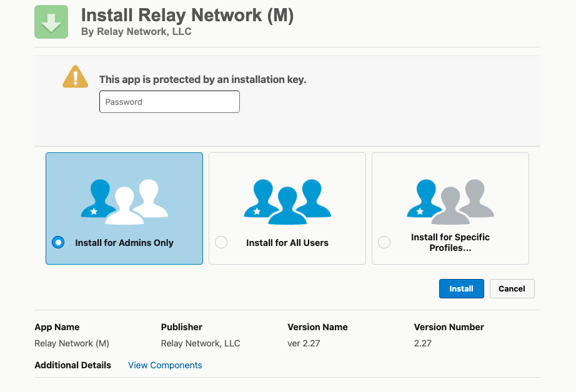Click the Additional Details label
This screenshot has height=392, width=576.
(72, 365)
